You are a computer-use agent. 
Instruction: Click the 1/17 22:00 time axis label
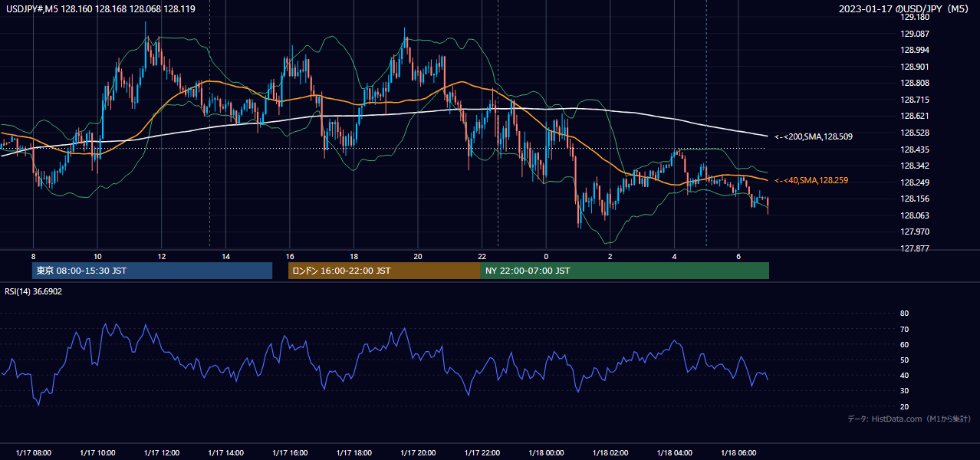482,452
